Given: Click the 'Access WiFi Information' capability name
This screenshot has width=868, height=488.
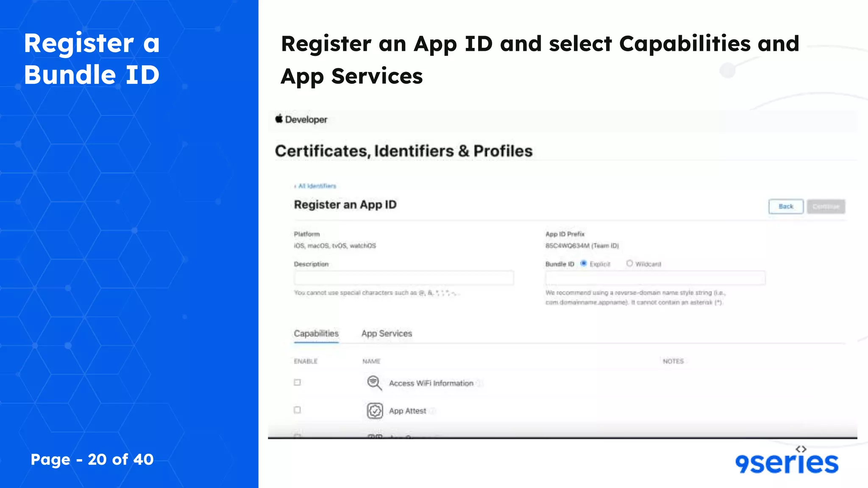Looking at the screenshot, I should [x=431, y=383].
